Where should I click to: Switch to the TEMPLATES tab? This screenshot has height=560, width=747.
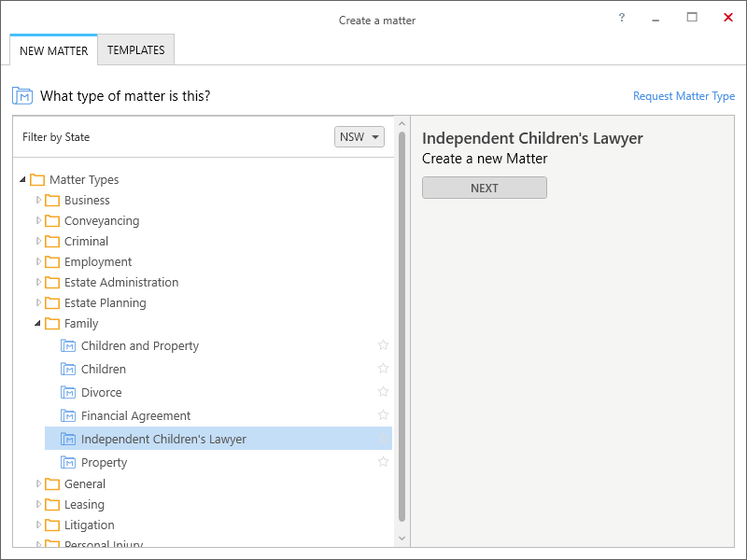[135, 50]
